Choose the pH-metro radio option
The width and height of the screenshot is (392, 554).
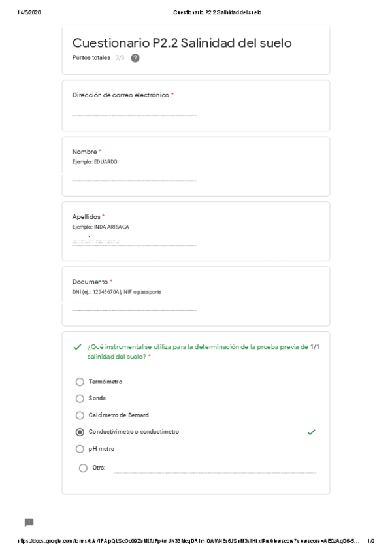tap(80, 449)
